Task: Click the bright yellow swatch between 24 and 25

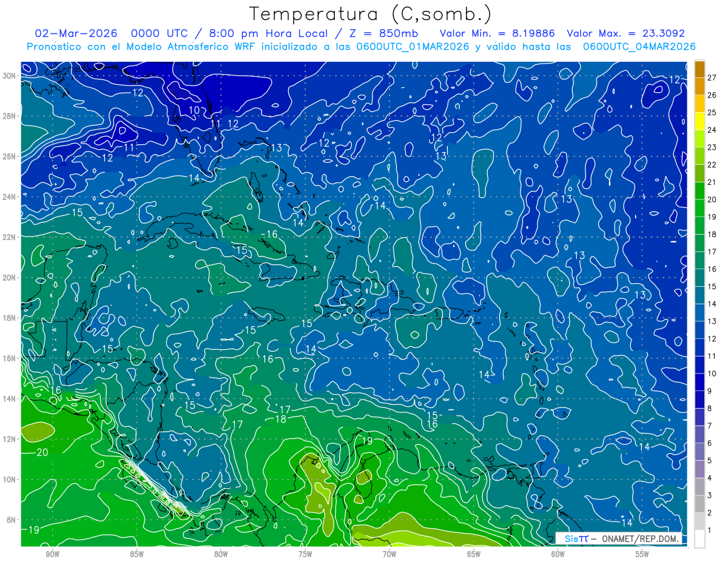Action: pos(699,121)
